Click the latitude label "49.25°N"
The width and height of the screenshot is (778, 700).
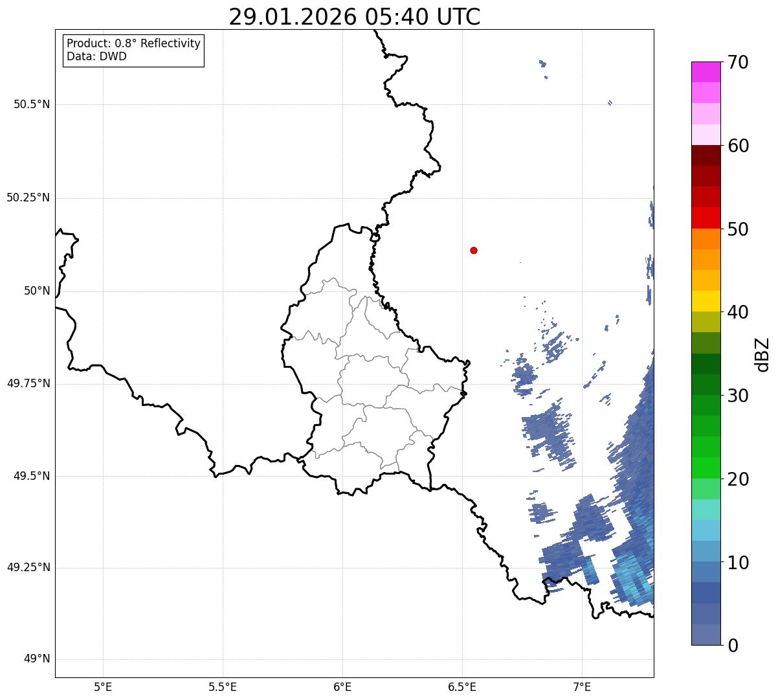pos(28,568)
